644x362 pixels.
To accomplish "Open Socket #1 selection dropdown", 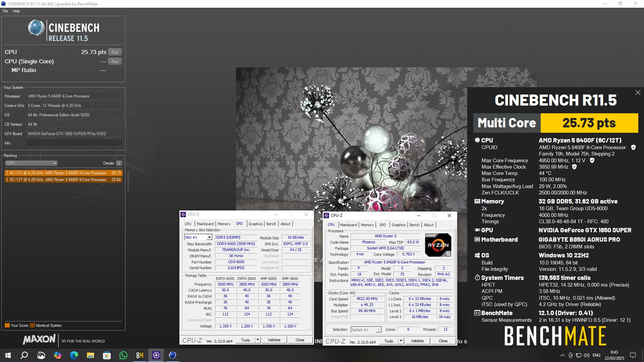I will pos(366,330).
